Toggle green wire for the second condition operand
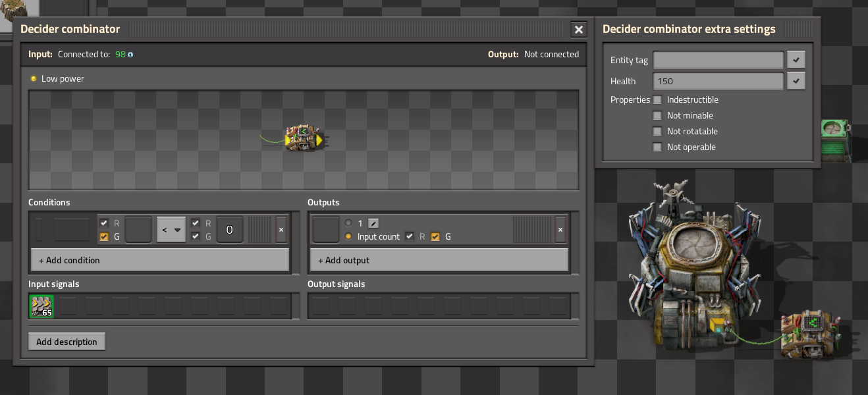Screen dimensions: 868x395 [x=196, y=236]
